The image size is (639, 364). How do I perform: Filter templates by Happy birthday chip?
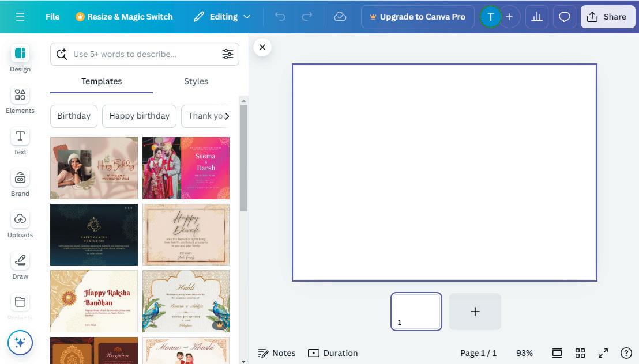[x=140, y=116]
